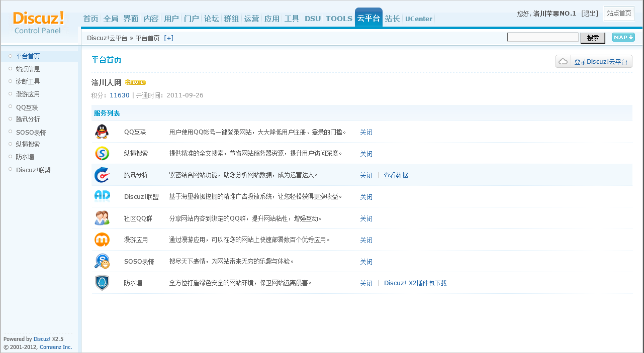644x353 pixels.
Task: Open the 用户 top menu
Action: click(171, 19)
